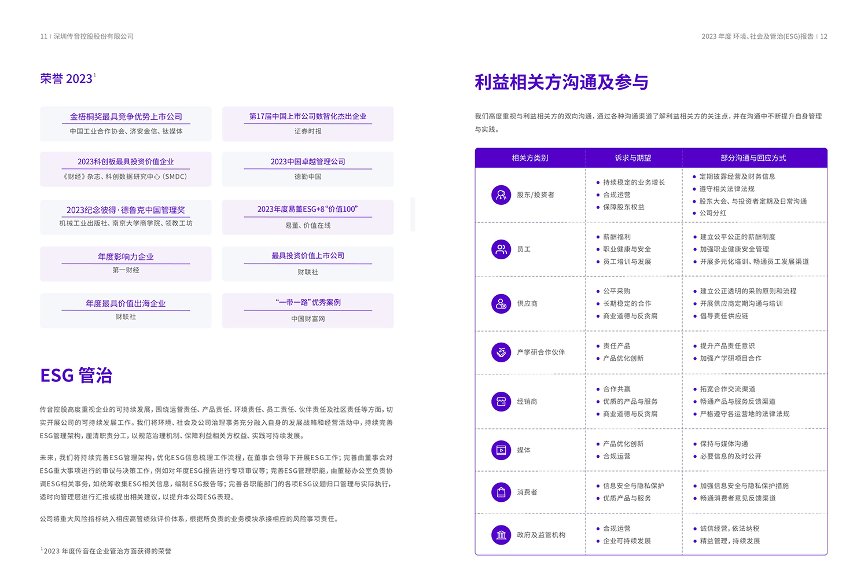Click the 媒体 media icon

(x=501, y=450)
